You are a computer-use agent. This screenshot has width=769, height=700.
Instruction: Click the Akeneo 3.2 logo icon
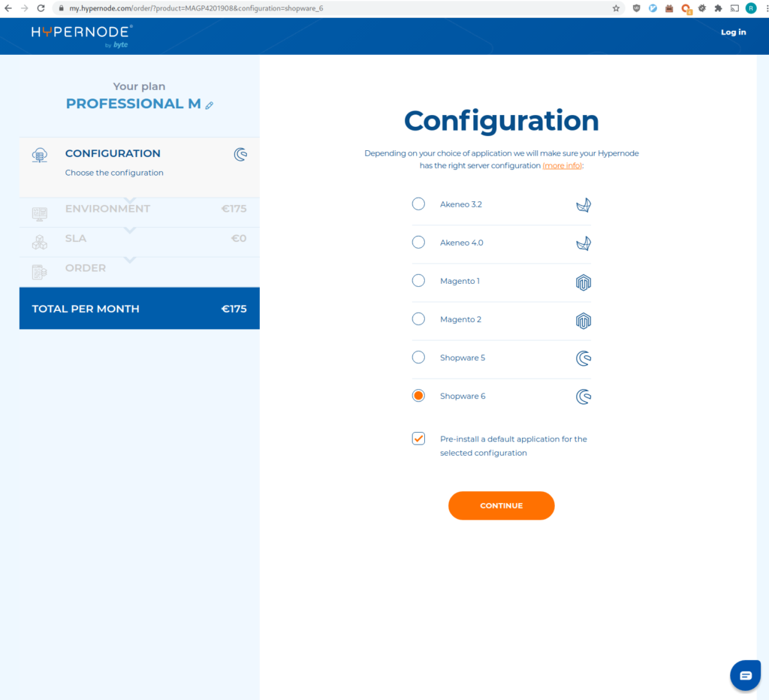(583, 205)
